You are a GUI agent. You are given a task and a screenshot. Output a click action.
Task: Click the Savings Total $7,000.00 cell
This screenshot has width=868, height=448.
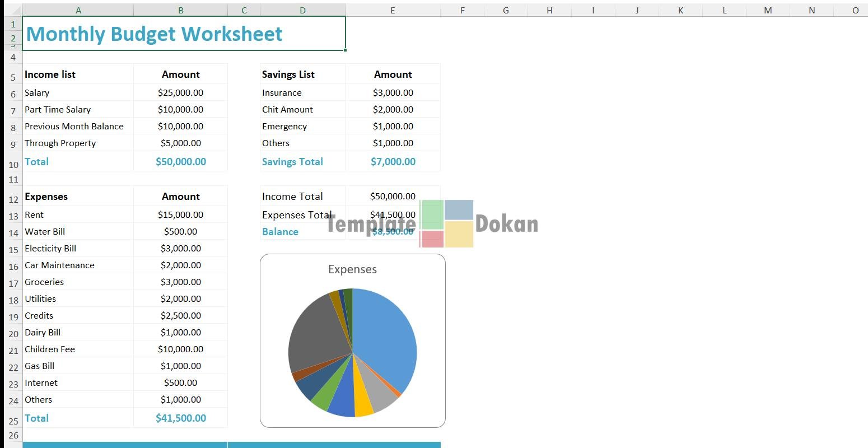(x=393, y=162)
